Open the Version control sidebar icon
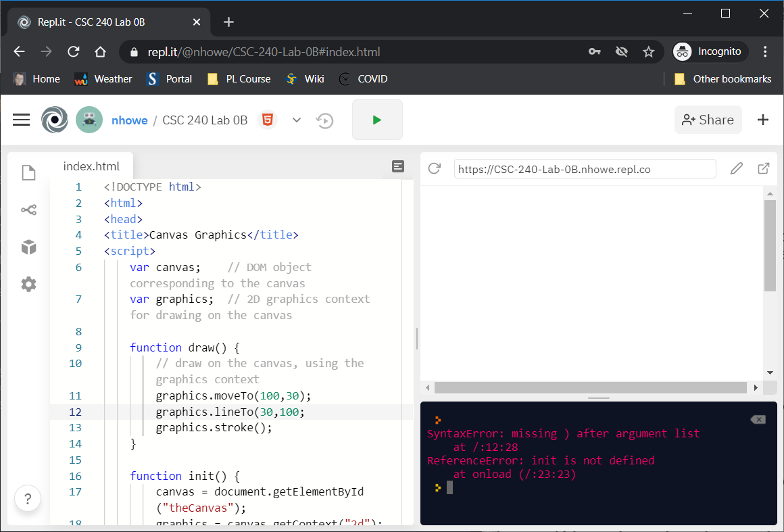The width and height of the screenshot is (784, 532). click(28, 210)
